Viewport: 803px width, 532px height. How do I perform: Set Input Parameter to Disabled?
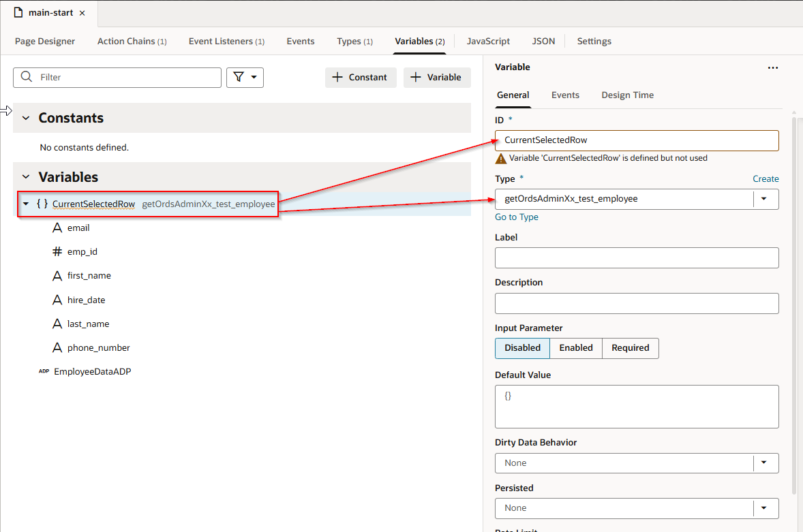(522, 348)
